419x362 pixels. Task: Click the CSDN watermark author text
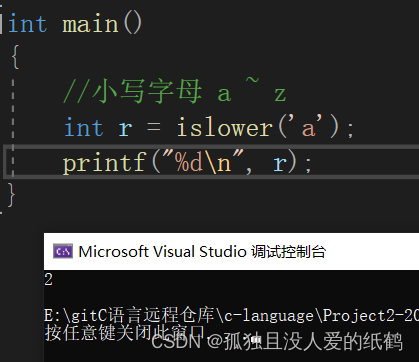point(277,342)
